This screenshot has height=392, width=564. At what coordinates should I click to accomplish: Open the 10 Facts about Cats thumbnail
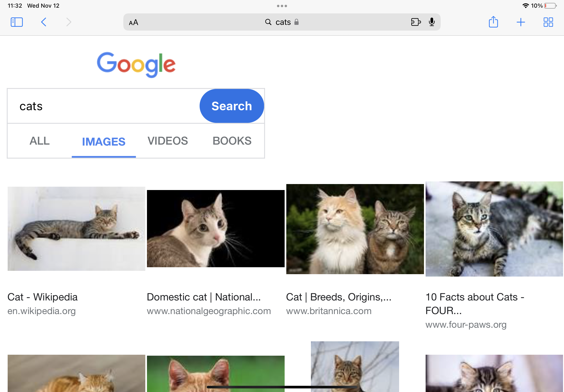494,229
